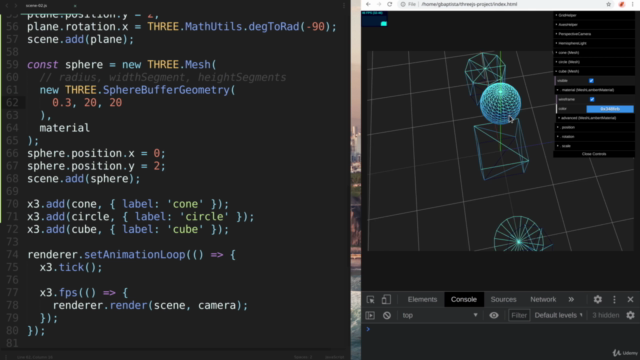The image size is (640, 360).
Task: Expand the HemisphereLight folder
Action: pos(594,43)
